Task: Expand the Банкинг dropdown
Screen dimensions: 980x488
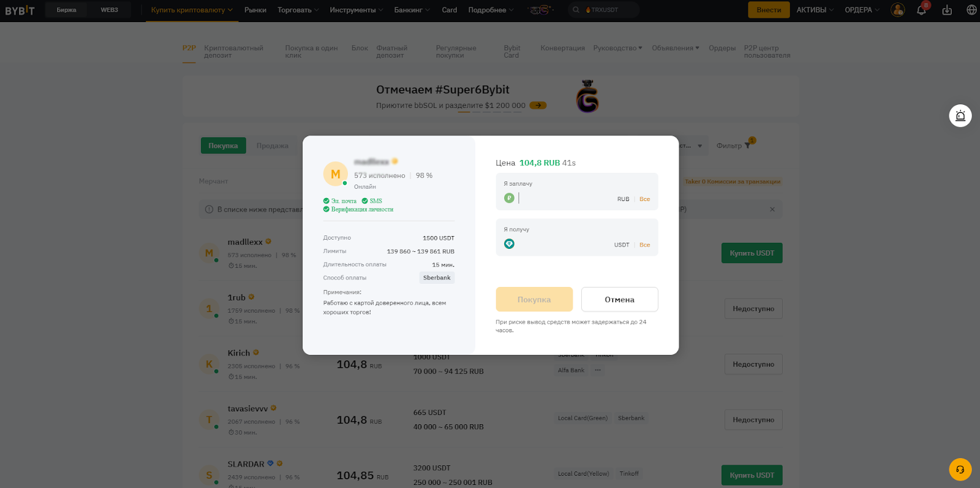Action: point(412,10)
